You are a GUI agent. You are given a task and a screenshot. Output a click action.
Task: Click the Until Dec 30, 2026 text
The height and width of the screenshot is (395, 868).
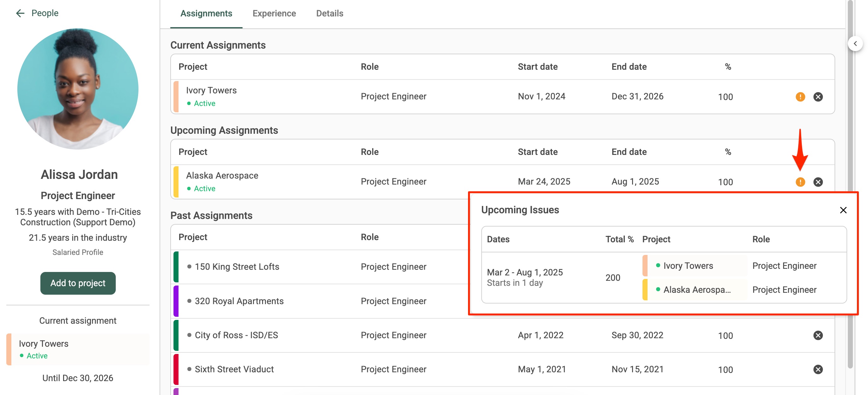[78, 378]
